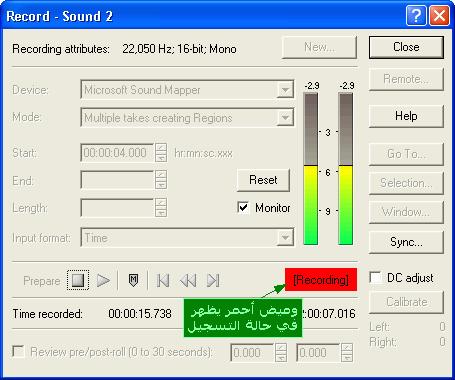455x380 pixels.
Task: Open the Sync settings button
Action: [406, 242]
